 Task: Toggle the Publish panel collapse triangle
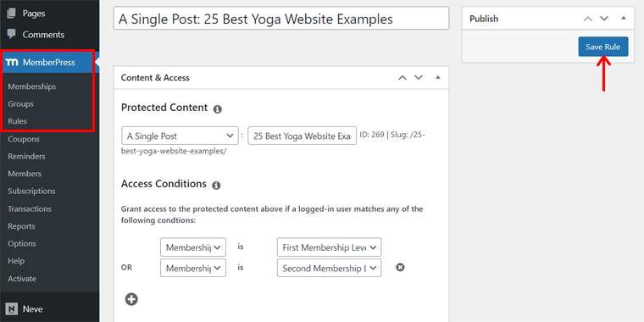point(624,19)
